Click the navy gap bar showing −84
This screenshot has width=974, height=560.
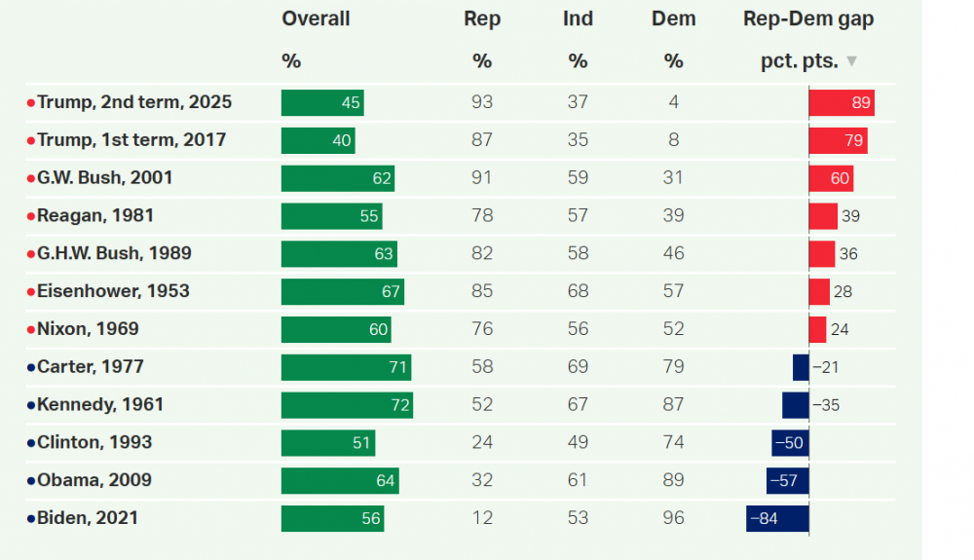[x=777, y=518]
